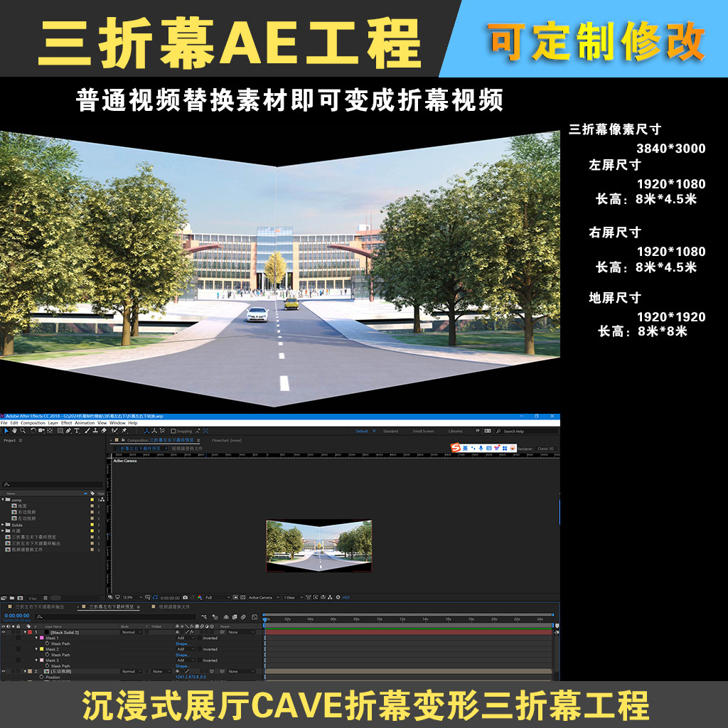Open the Effect menu

[66, 423]
